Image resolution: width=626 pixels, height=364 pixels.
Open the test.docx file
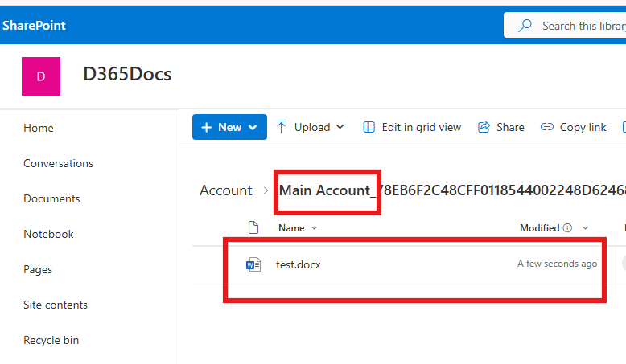point(299,264)
